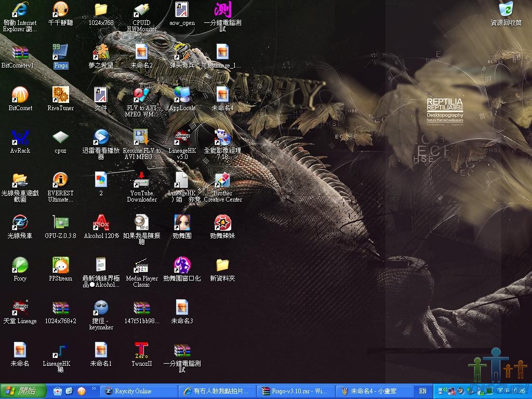532x399 pixels.
Task: Open LineageHK v5.0 shortcut
Action: (x=182, y=137)
